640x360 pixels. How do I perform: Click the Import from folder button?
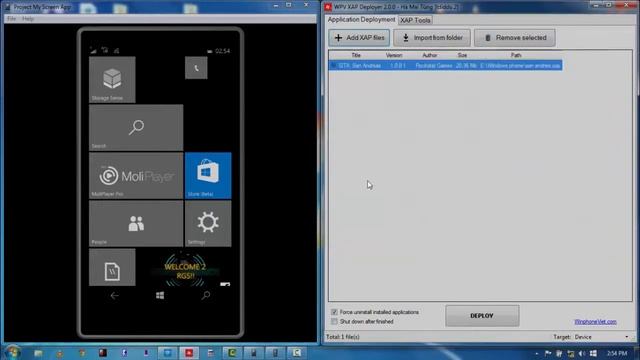tap(432, 38)
